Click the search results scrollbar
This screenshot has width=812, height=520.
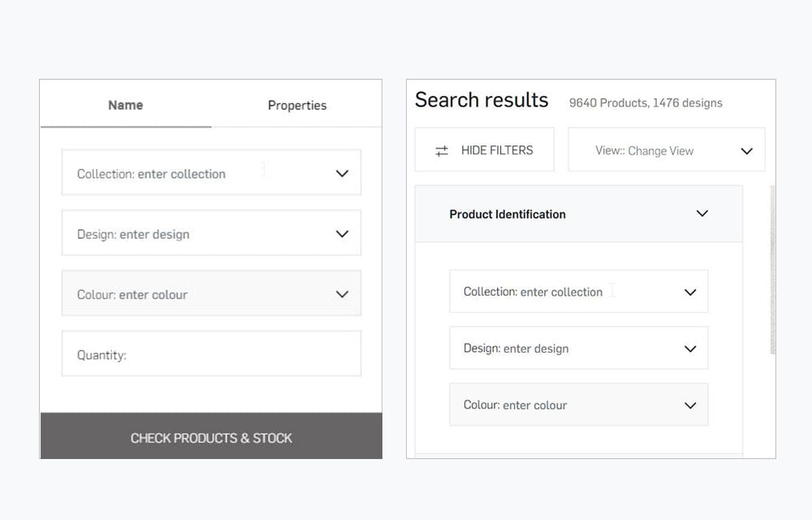[x=773, y=269]
